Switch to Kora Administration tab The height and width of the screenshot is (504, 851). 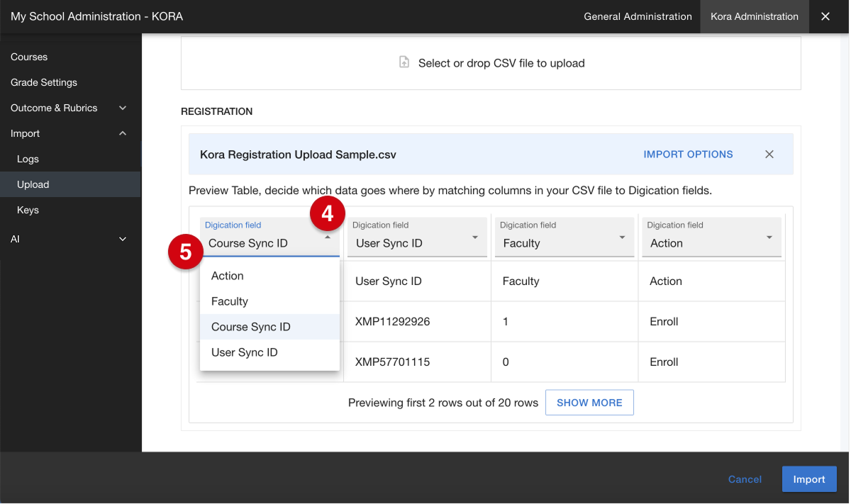755,16
